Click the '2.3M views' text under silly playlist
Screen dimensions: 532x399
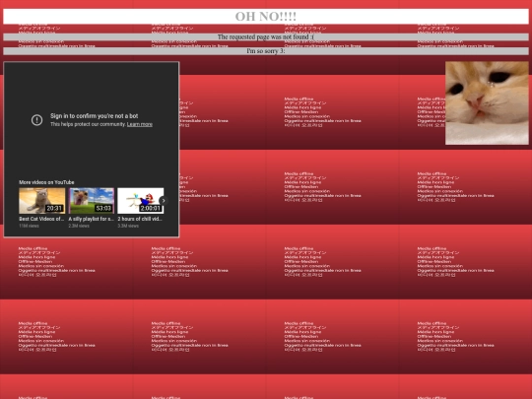[x=79, y=226]
